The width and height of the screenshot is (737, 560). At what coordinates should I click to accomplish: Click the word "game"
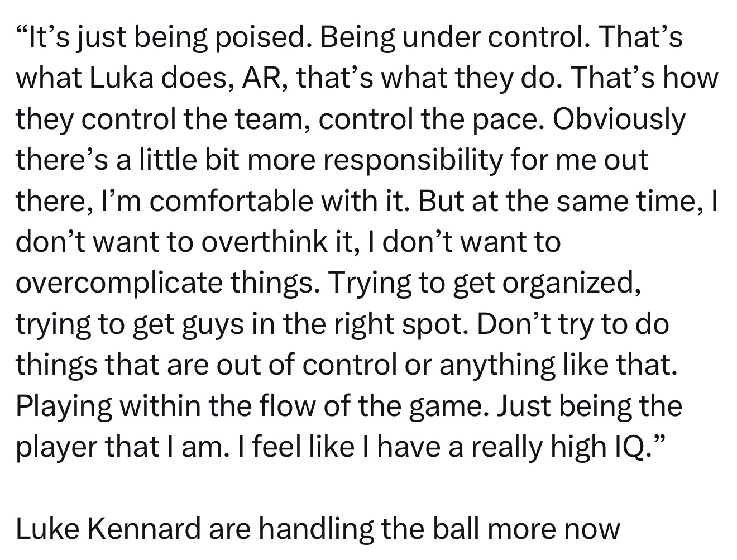[x=444, y=405]
